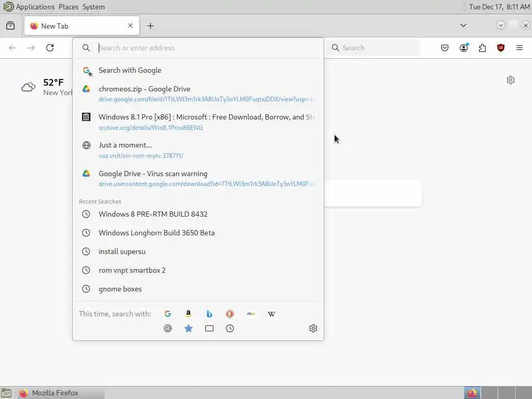Click the Reload page icon
Viewport: 532px width, 399px height.
50,48
